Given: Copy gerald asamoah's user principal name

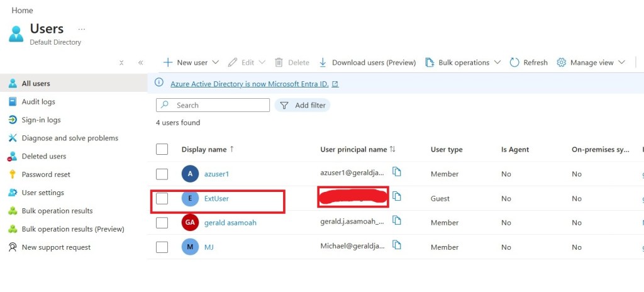Looking at the screenshot, I should coord(397,220).
